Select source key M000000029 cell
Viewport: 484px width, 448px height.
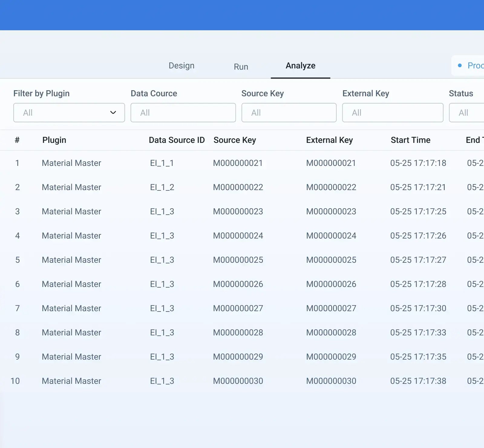pyautogui.click(x=238, y=357)
